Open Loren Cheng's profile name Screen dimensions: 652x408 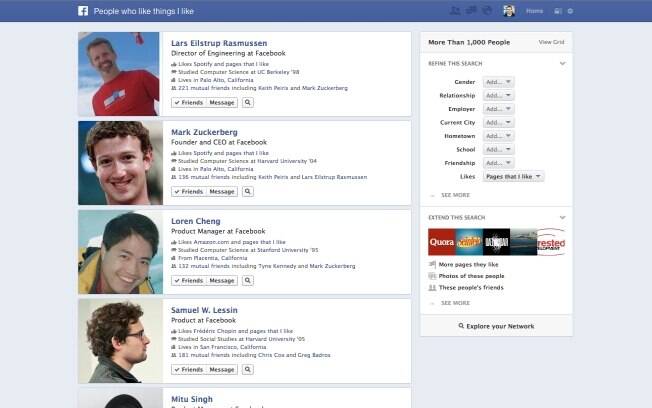195,221
